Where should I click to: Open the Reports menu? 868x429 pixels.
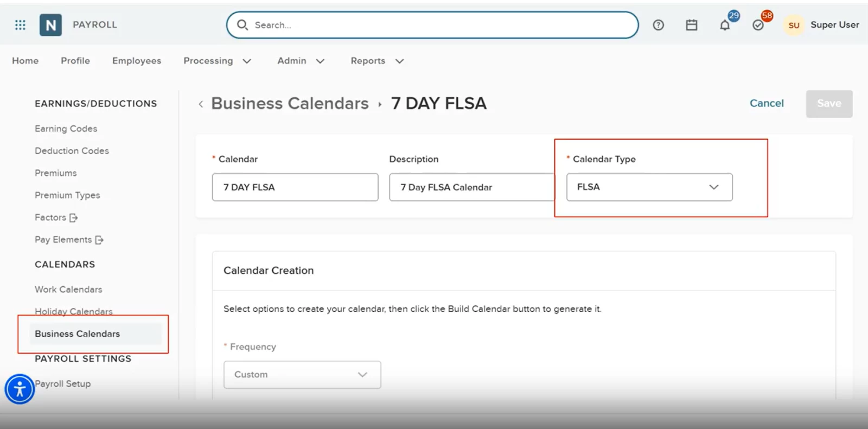pos(377,61)
